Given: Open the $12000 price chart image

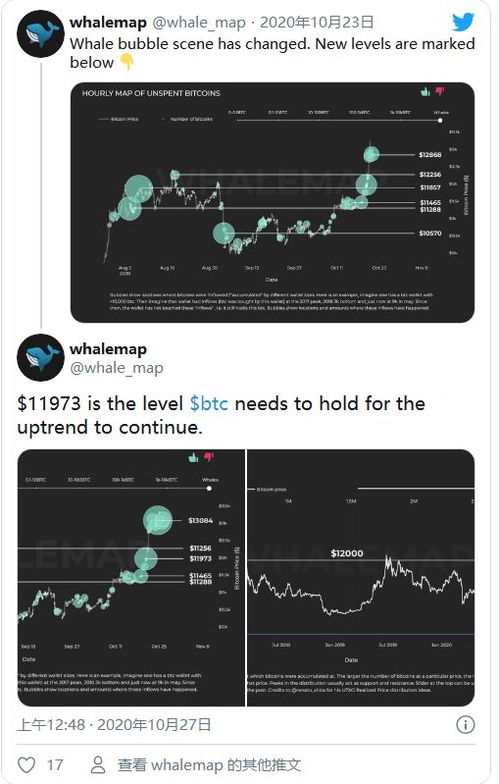Looking at the screenshot, I should [361, 578].
